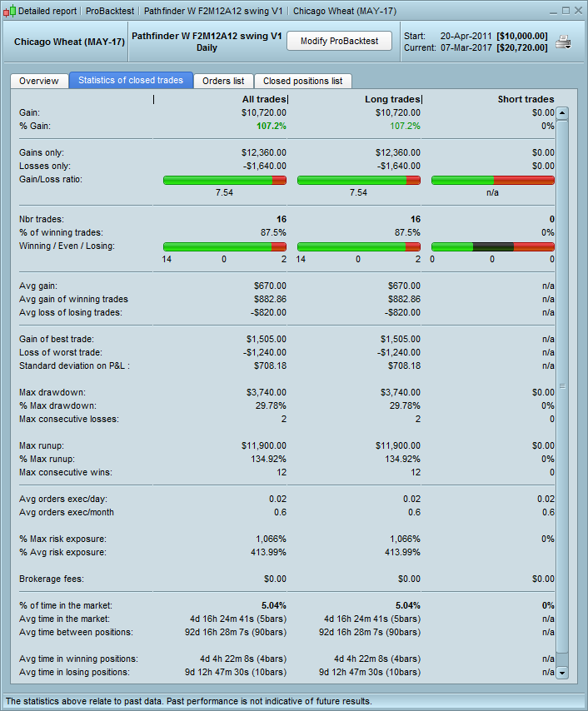Click the All trades Avg time between positions value
The width and height of the screenshot is (588, 711).
pos(236,632)
